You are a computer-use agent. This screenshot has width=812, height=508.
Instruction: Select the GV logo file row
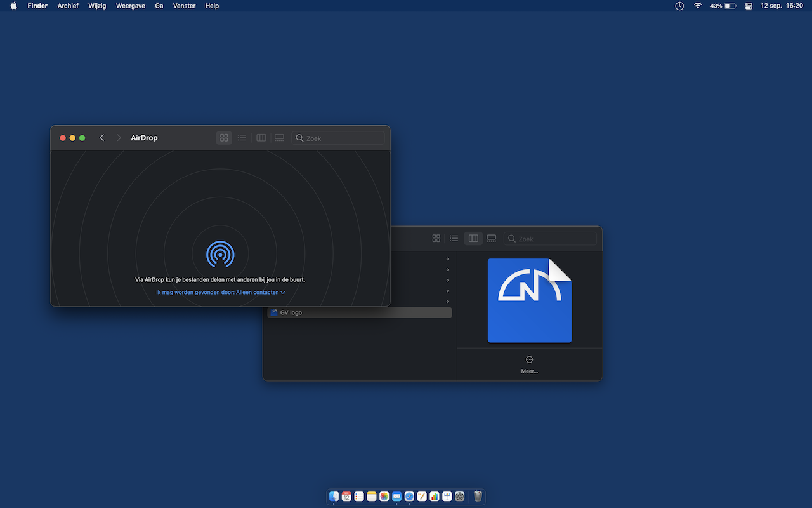point(360,312)
